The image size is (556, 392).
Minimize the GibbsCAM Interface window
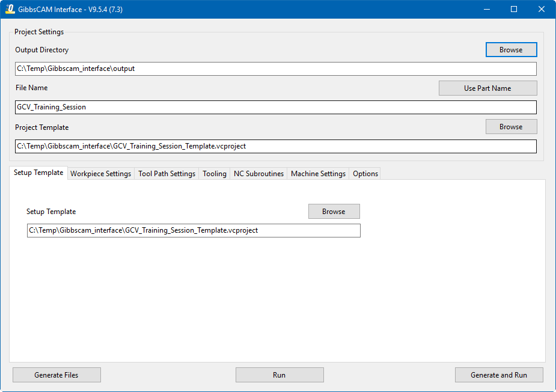tap(487, 9)
